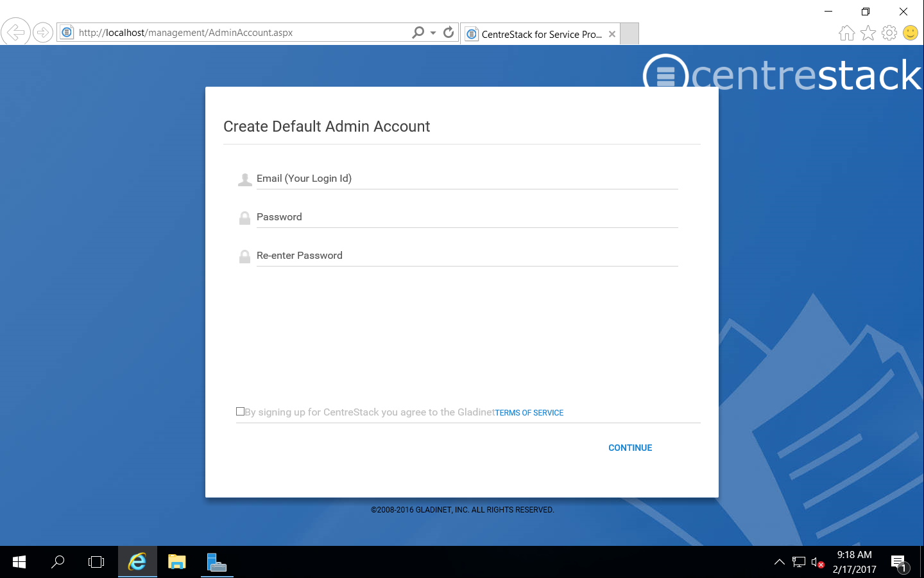Click Internet Explorer taskbar icon
Viewport: 924px width, 578px height.
pyautogui.click(x=137, y=562)
